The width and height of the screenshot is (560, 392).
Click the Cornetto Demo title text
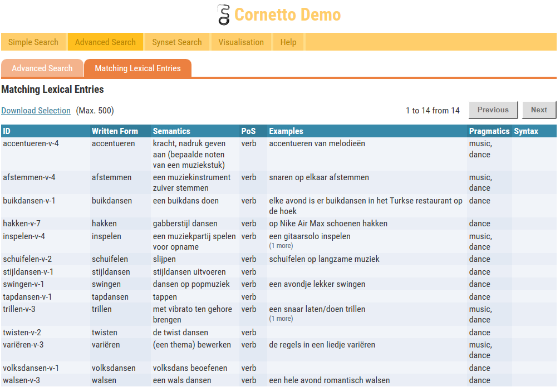[287, 14]
